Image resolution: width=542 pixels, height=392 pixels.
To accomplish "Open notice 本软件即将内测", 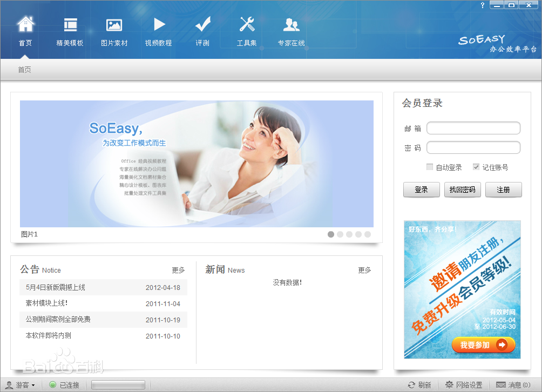I will (x=49, y=335).
